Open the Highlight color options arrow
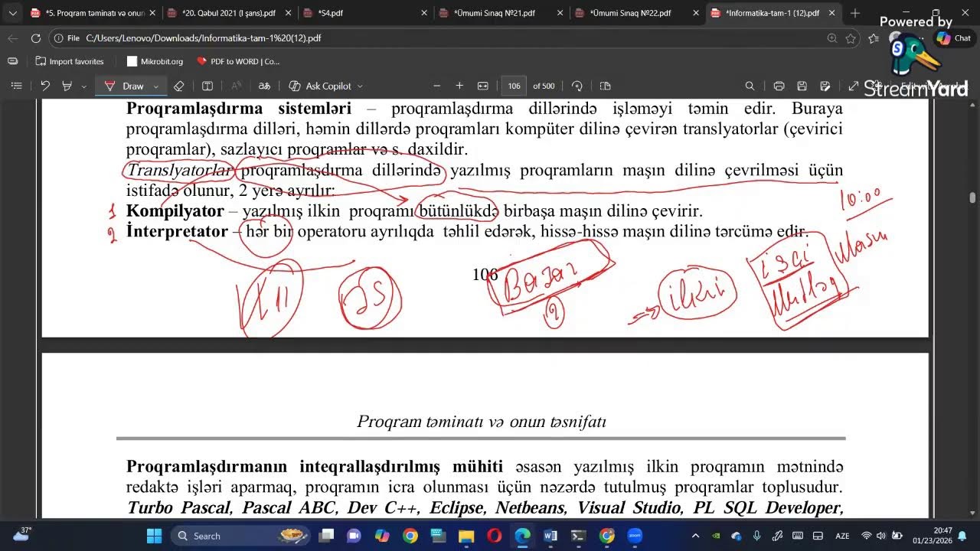Screen dimensions: 980x551 pos(84,86)
